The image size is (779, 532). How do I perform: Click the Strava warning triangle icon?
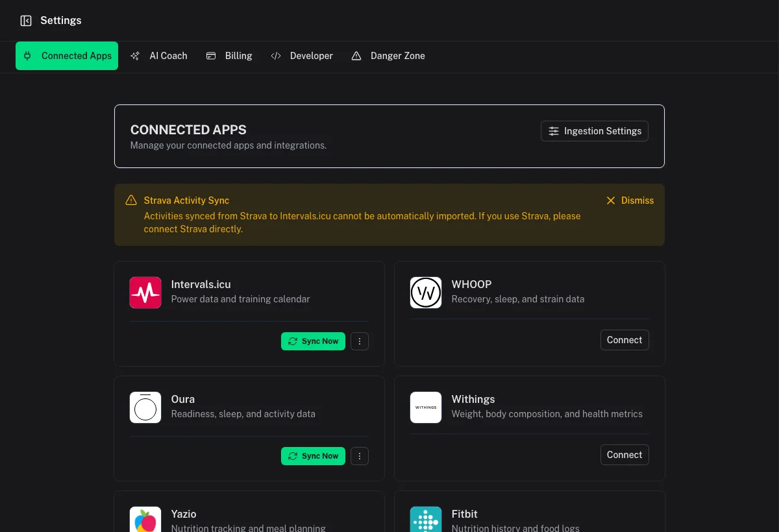131,200
